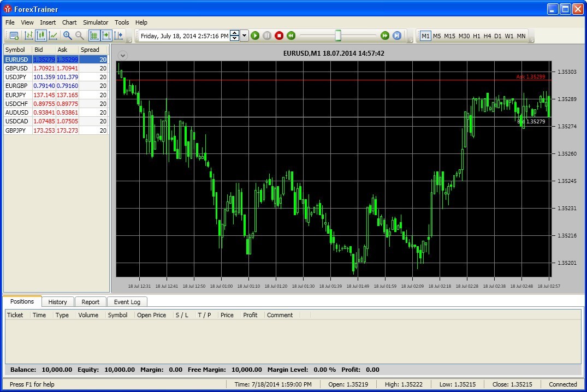The width and height of the screenshot is (587, 392).
Task: Fast forward the simulation
Action: (385, 36)
